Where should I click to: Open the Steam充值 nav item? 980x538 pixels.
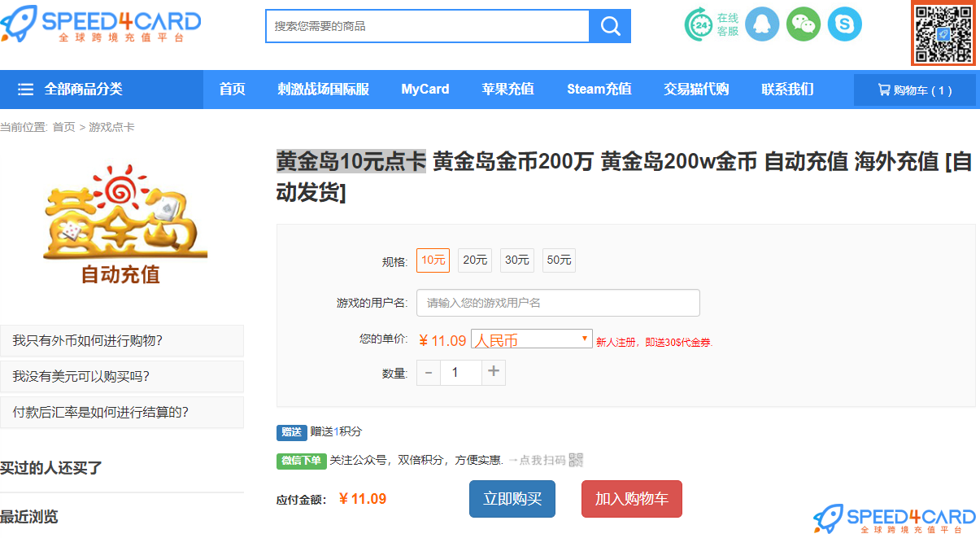(x=599, y=90)
